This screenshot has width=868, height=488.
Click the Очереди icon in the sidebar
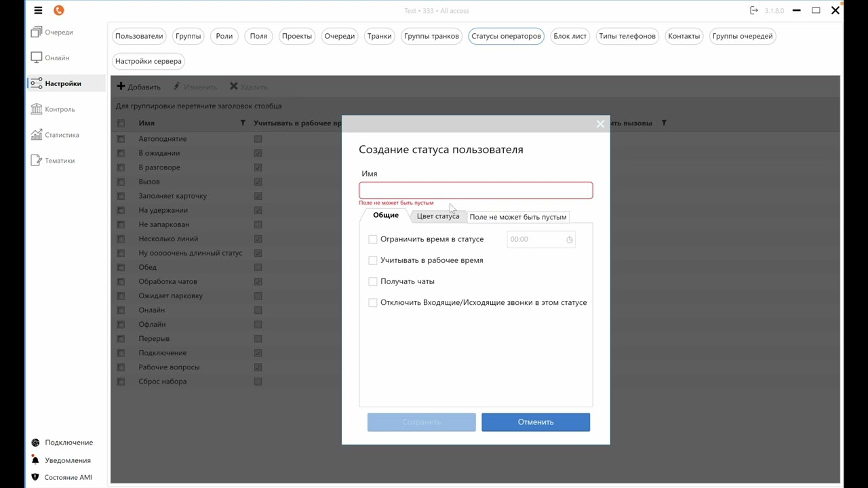pos(37,32)
